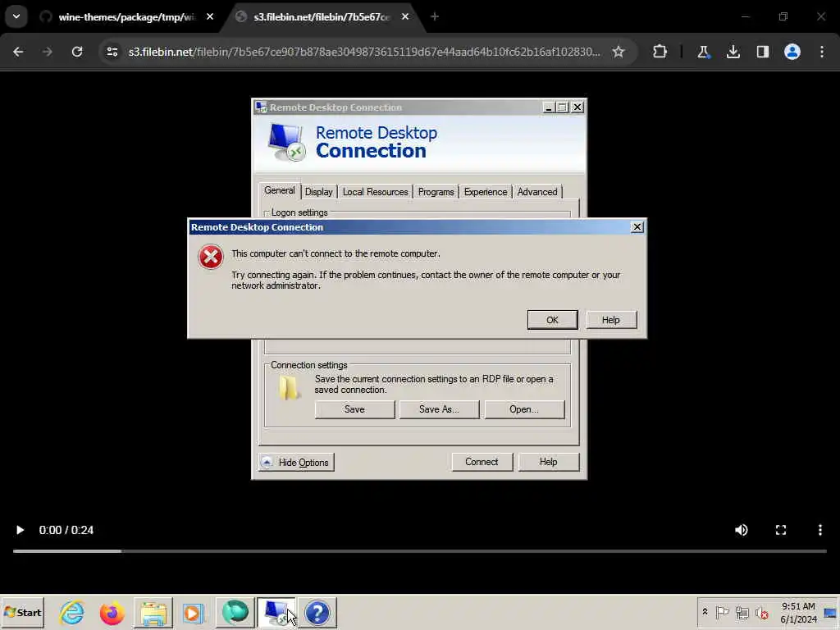
Task: Go back to previous page
Action: tap(18, 52)
